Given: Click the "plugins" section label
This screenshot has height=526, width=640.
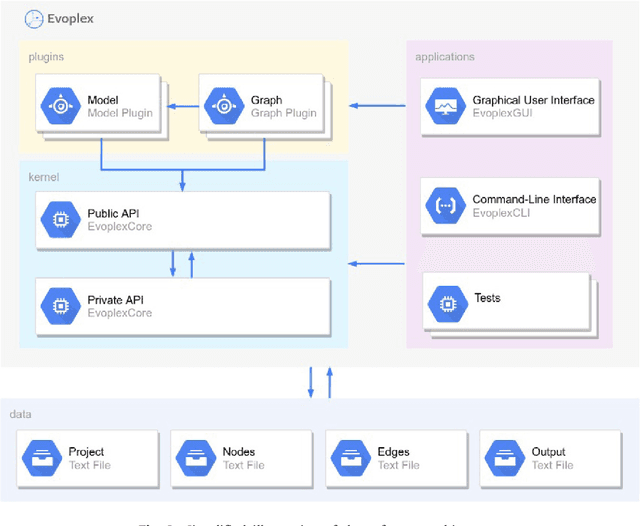Looking at the screenshot, I should [45, 57].
